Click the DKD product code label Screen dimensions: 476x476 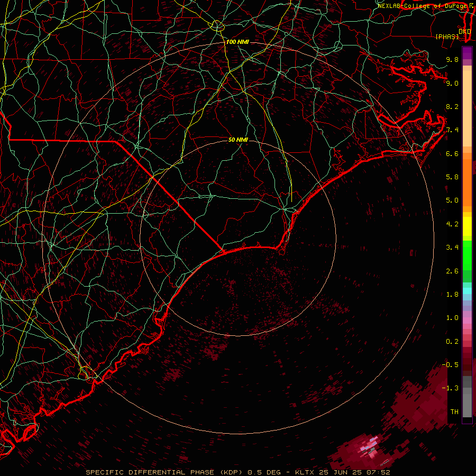coord(465,31)
